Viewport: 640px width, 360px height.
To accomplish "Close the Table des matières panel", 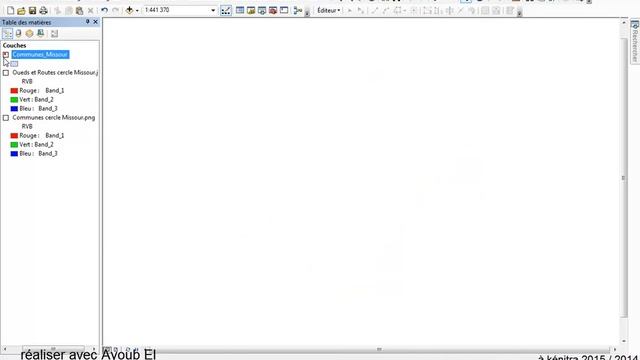I will (x=96, y=22).
